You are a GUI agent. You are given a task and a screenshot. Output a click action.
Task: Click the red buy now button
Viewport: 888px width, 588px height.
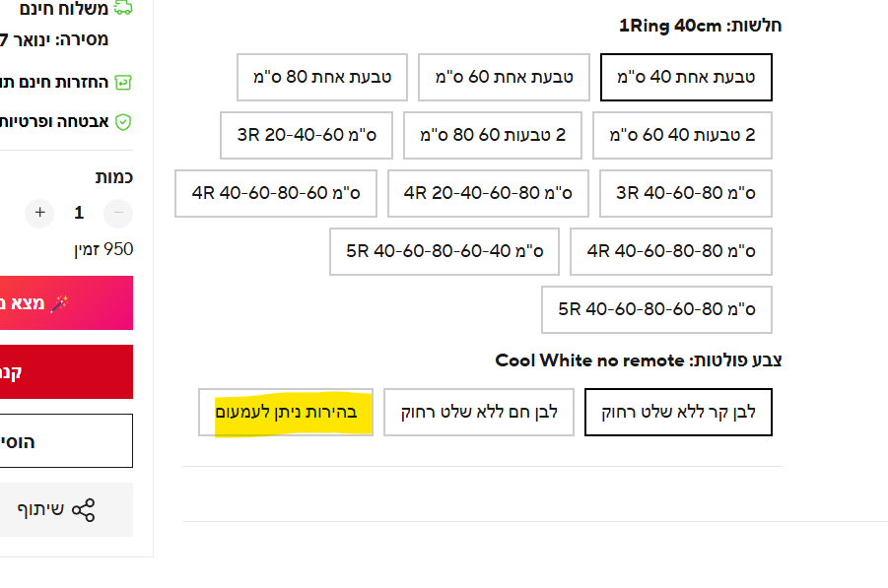pyautogui.click(x=66, y=372)
